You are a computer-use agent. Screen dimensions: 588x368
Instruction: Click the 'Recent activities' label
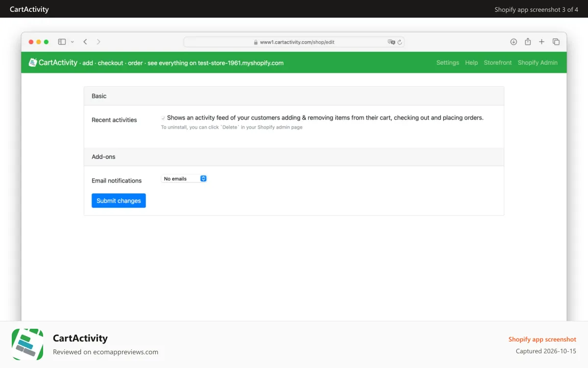pos(114,120)
